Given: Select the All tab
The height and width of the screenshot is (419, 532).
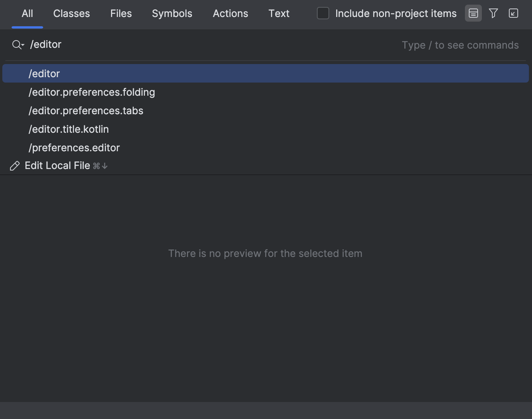Looking at the screenshot, I should tap(27, 13).
